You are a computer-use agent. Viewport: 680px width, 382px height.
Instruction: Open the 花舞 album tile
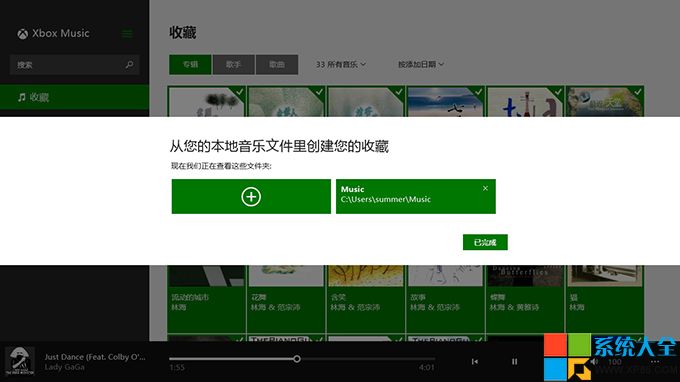[x=286, y=299]
